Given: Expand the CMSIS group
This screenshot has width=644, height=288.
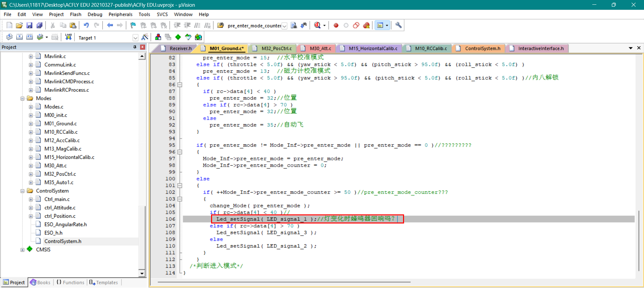Looking at the screenshot, I should point(22,250).
